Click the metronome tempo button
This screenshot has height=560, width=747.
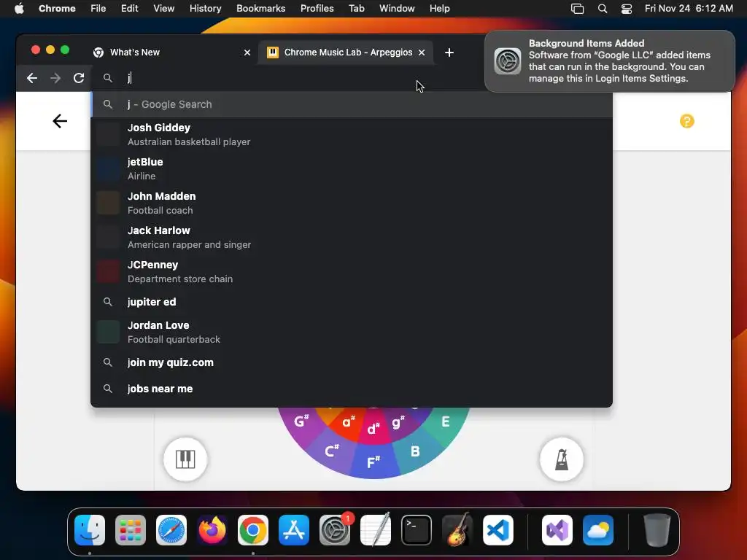562,459
